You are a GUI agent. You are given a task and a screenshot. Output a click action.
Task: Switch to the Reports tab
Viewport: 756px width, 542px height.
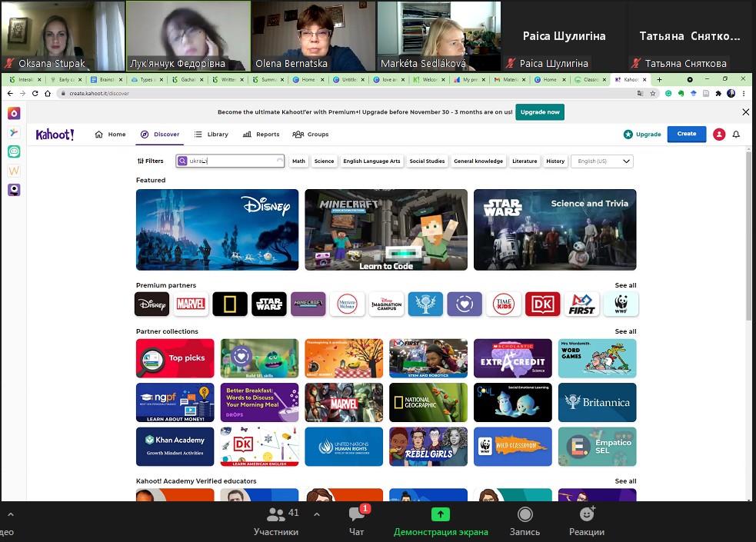point(261,135)
